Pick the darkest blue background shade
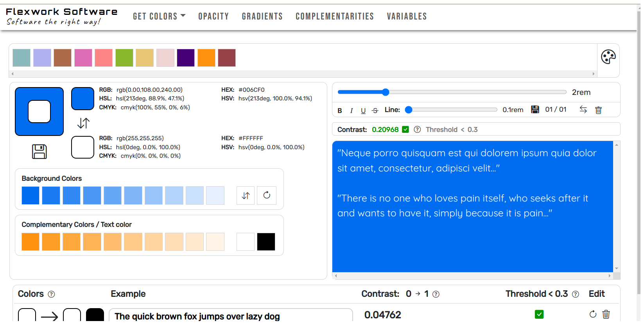This screenshot has height=323, width=644. point(30,196)
